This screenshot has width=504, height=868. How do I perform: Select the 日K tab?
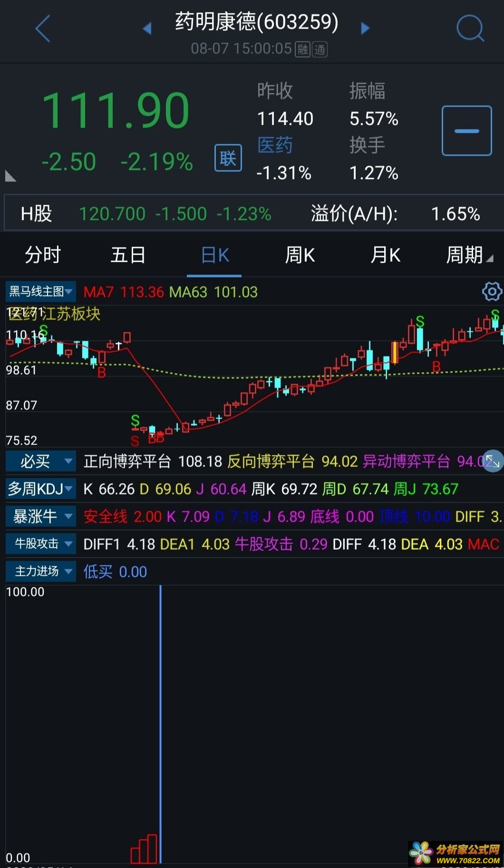pyautogui.click(x=214, y=255)
